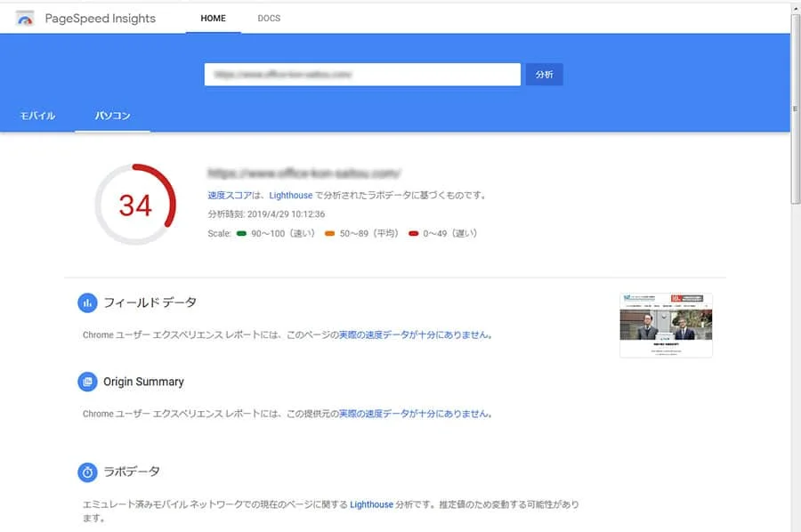Image resolution: width=801 pixels, height=532 pixels.
Task: Select the フィールド データ bar chart icon
Action: [x=87, y=302]
